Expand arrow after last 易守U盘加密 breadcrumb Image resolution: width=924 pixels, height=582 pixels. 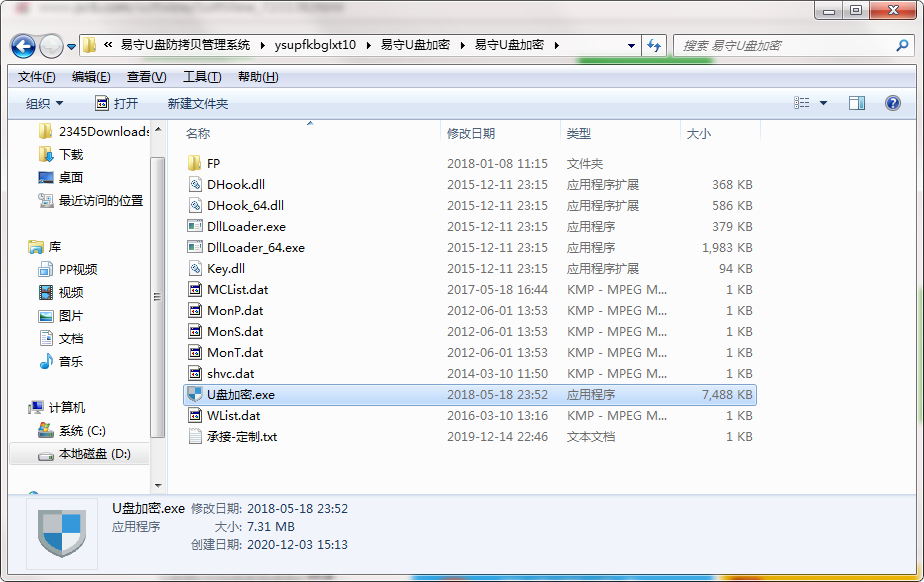point(556,45)
